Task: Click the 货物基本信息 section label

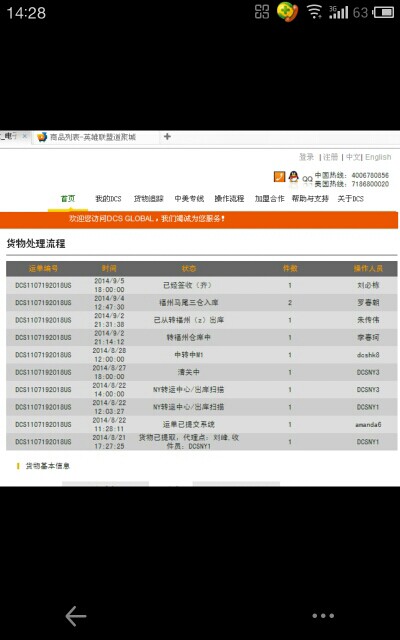Action: 47,466
